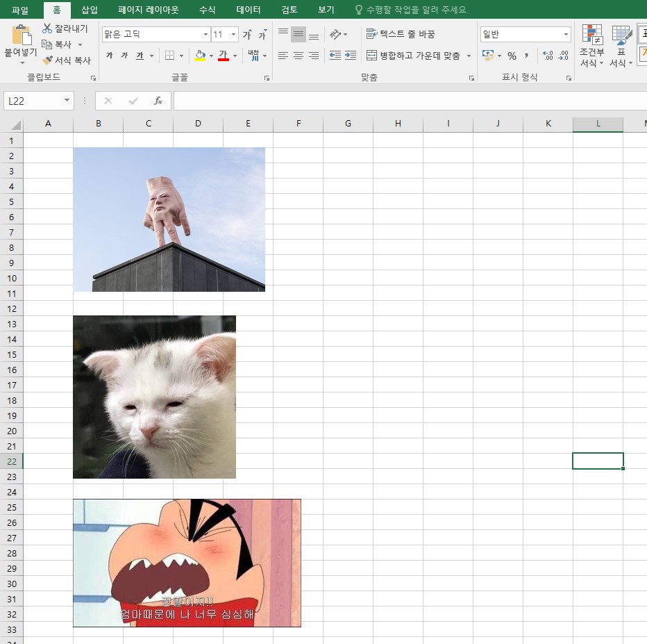Open Format as Table (표 서식)

pyautogui.click(x=621, y=46)
